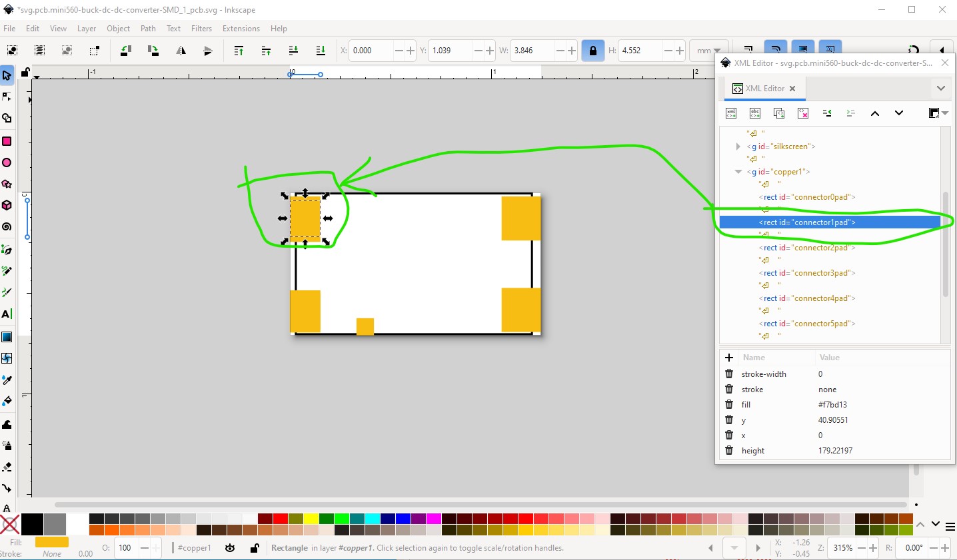Raise selection to top icon
957x560 pixels.
tap(239, 51)
